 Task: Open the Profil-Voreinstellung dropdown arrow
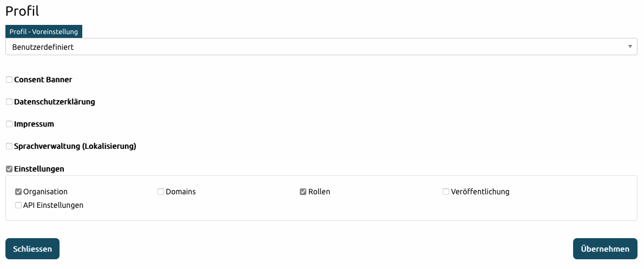630,47
